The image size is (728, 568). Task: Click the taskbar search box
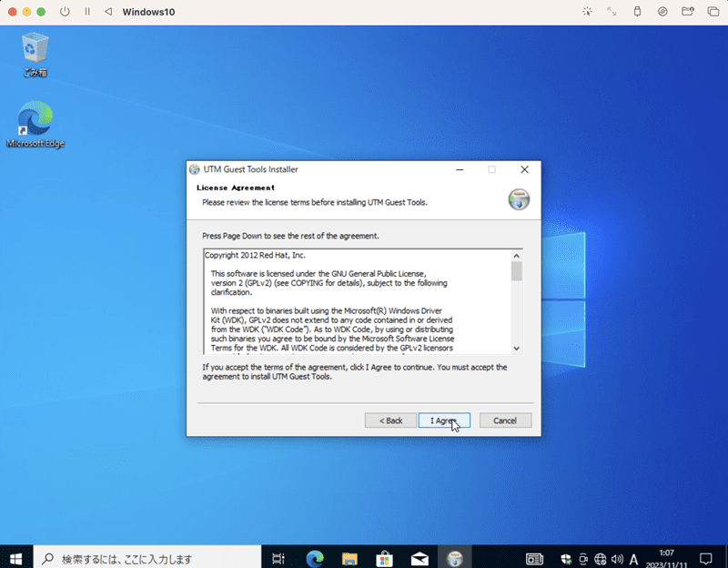(147, 559)
